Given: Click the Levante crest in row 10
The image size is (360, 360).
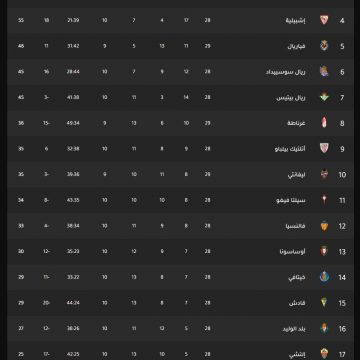Looking at the screenshot, I should [324, 174].
